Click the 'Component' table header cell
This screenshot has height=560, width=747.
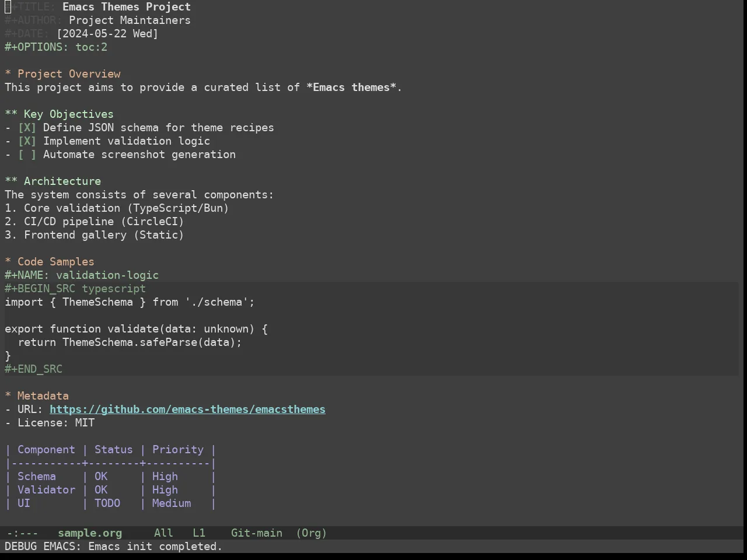(46, 450)
